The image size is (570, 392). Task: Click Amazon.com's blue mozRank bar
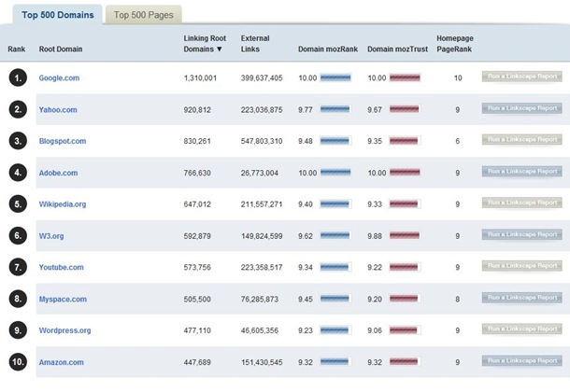[x=335, y=362]
